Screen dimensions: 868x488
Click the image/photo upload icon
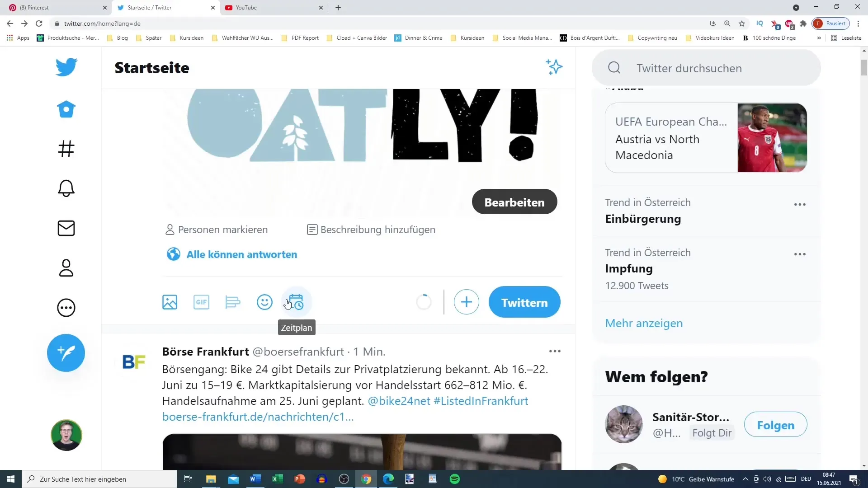[x=170, y=302]
